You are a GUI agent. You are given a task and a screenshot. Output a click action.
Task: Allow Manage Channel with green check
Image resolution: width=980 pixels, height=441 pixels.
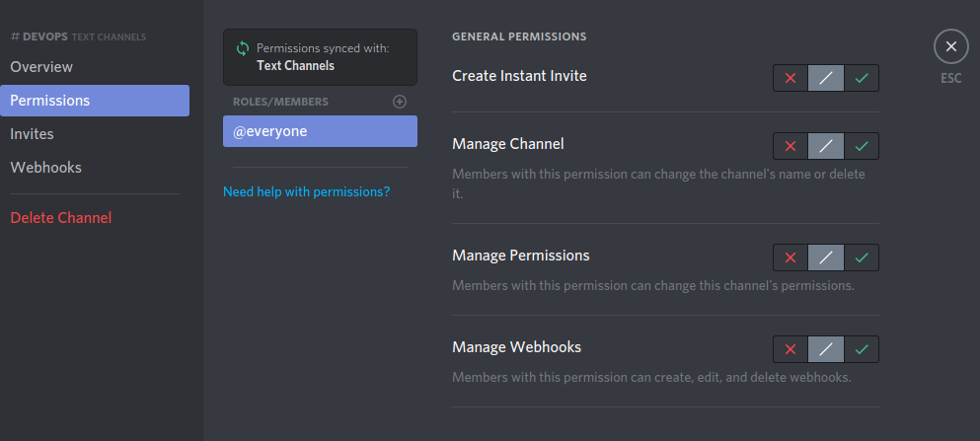point(862,146)
